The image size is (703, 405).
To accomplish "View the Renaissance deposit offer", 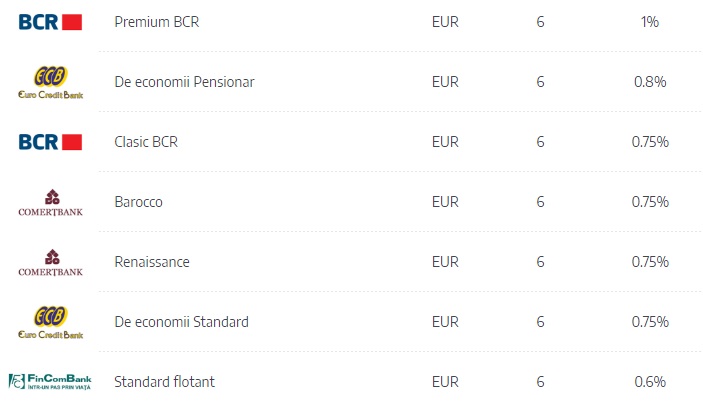I will [152, 262].
